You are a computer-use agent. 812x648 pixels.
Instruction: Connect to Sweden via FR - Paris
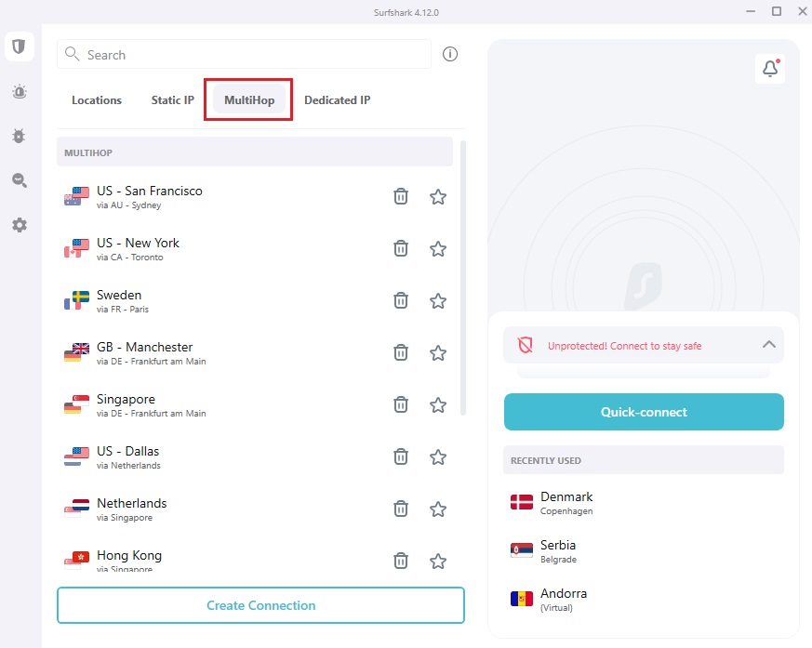click(x=255, y=301)
